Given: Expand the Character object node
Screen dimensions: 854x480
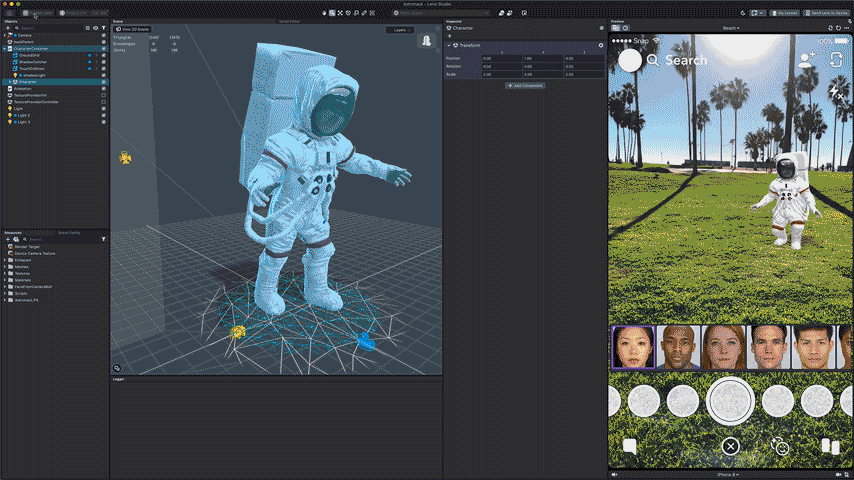Looking at the screenshot, I should tap(10, 82).
